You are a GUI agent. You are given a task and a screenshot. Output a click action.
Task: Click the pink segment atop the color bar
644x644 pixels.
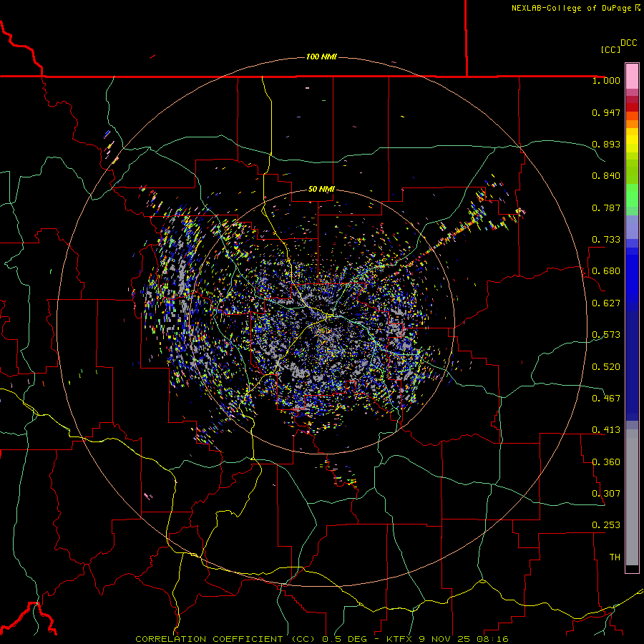pos(632,76)
